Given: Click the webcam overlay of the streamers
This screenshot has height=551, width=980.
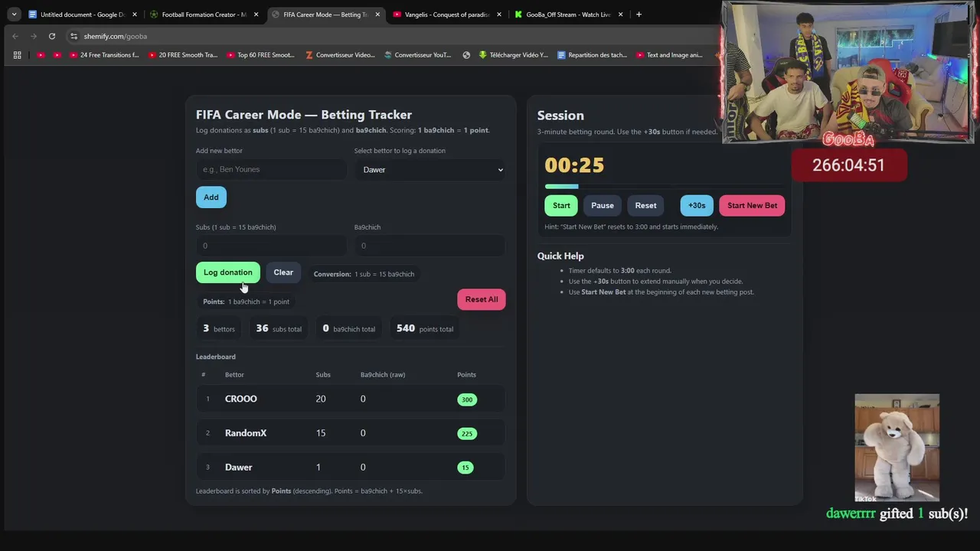Looking at the screenshot, I should (x=848, y=73).
